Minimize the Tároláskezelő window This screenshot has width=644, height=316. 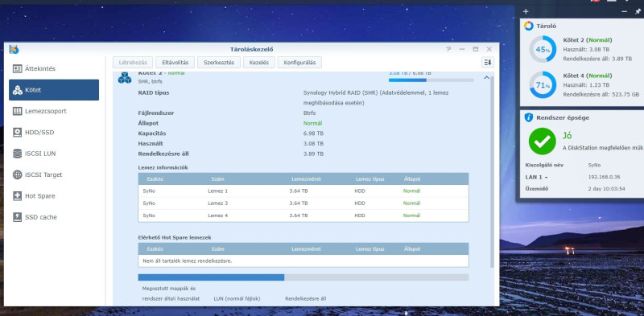click(462, 49)
